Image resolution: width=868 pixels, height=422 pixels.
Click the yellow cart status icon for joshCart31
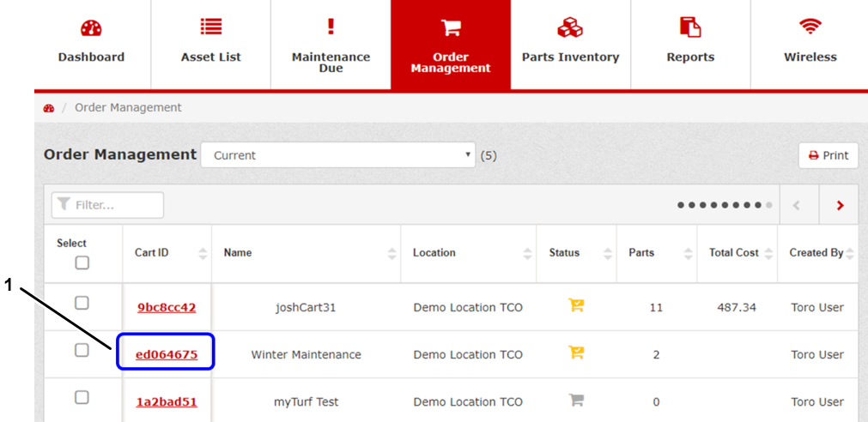[576, 306]
